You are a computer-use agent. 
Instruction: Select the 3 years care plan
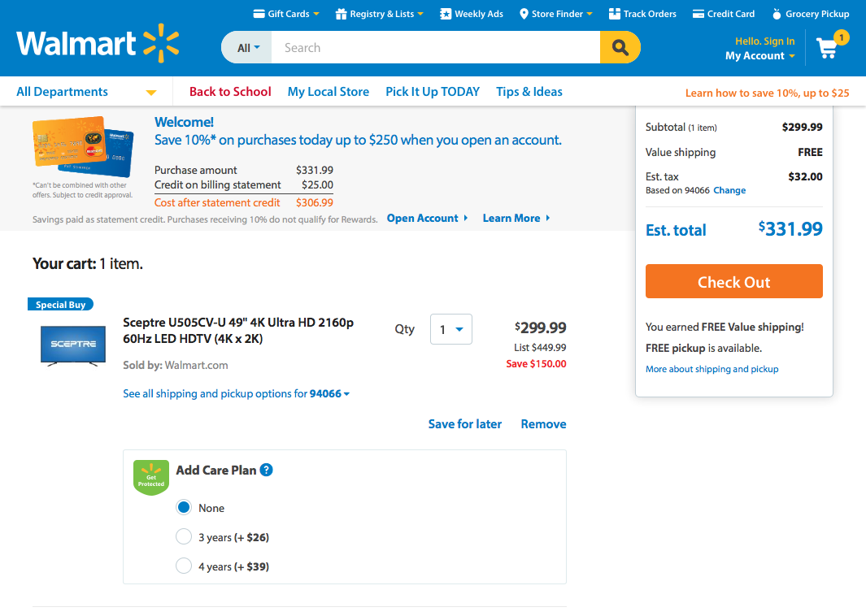click(x=184, y=536)
